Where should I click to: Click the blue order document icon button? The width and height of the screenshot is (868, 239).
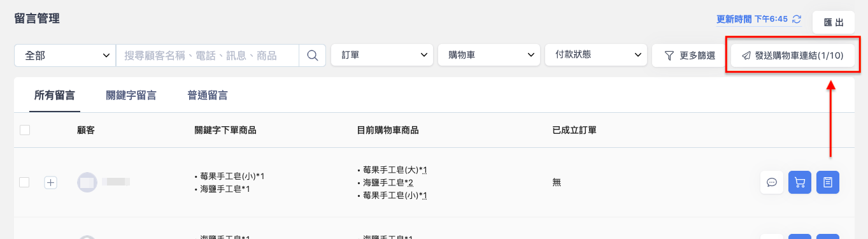pyautogui.click(x=828, y=182)
